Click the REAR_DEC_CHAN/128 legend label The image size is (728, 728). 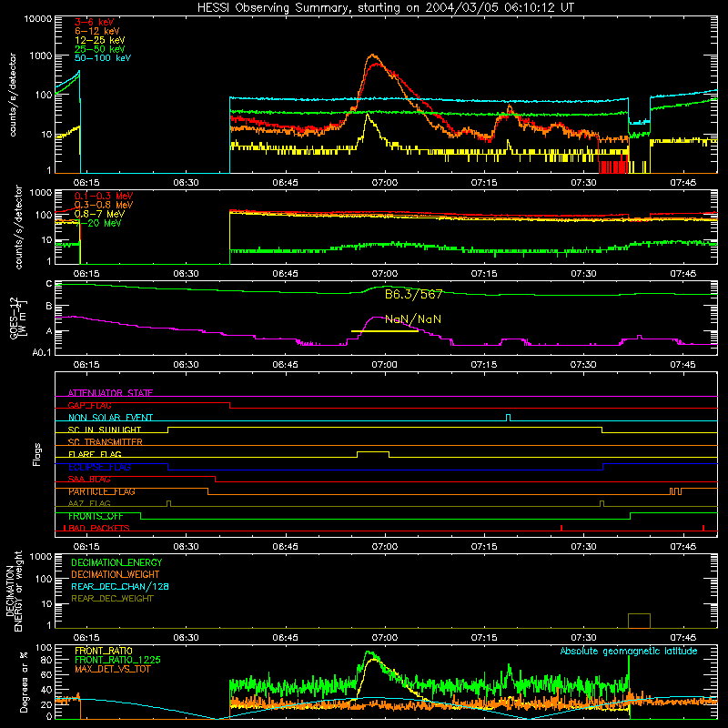(120, 586)
